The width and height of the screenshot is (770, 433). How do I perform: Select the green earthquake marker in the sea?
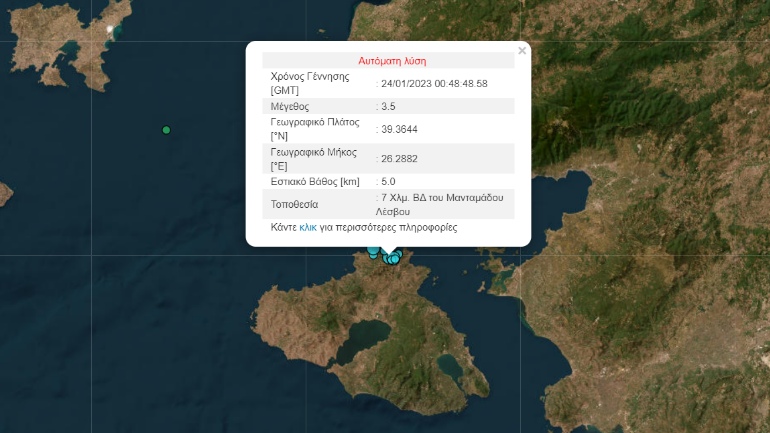coord(166,130)
